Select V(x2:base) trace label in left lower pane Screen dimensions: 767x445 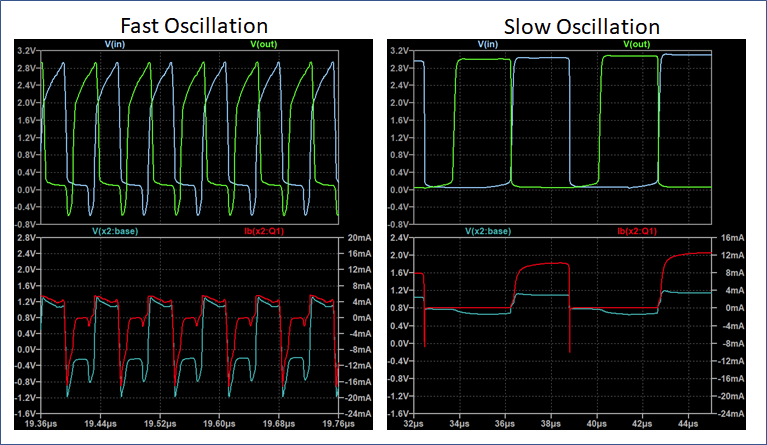pos(118,232)
